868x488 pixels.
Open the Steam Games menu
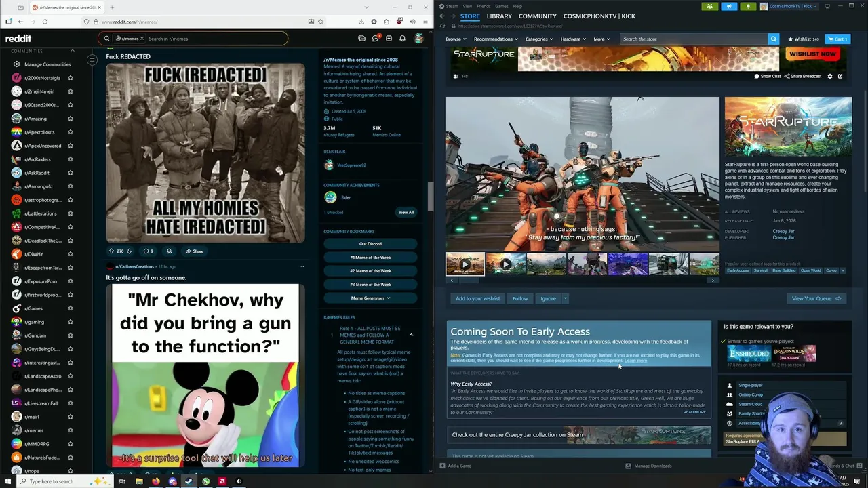coord(502,6)
